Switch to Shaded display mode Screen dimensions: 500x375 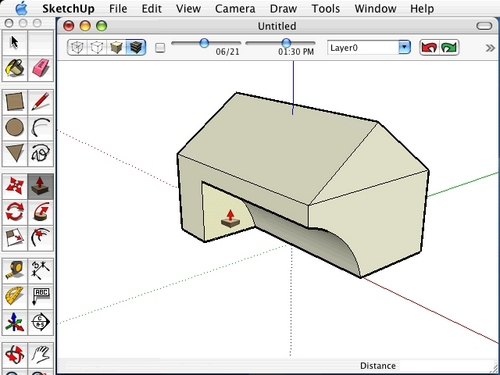[116, 48]
